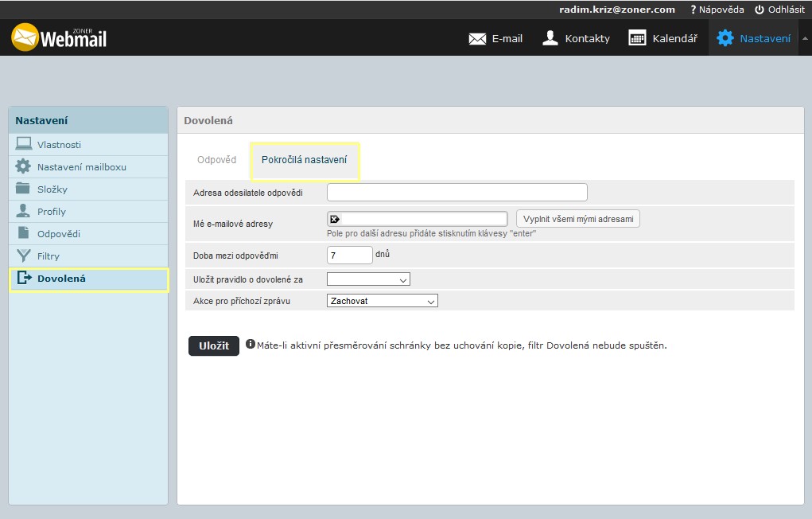Open Kontakty via person icon
The height and width of the screenshot is (519, 812).
tap(550, 38)
